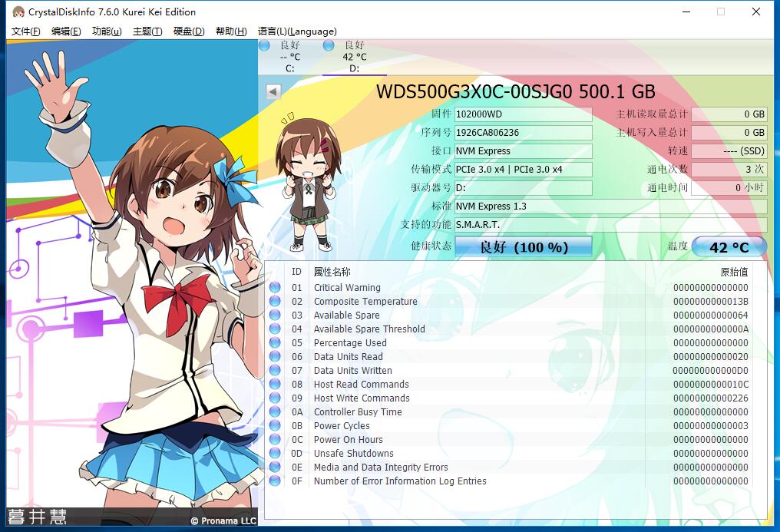Viewport: 780px width, 532px height.
Task: Click the chibi character image
Action: pos(308,183)
